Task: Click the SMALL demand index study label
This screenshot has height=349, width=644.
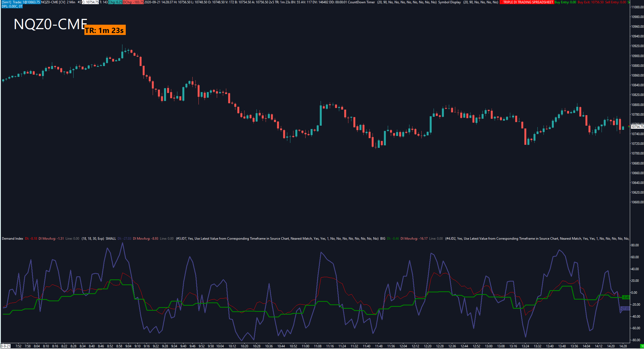Action: (111, 239)
